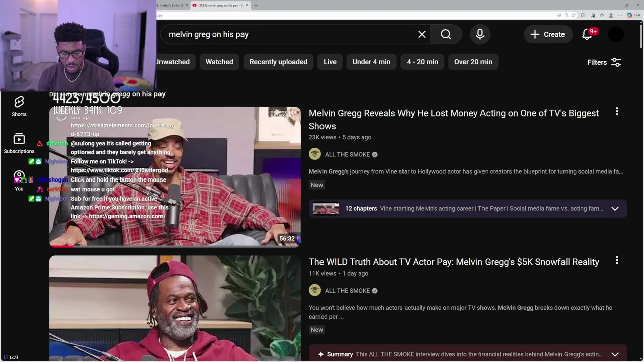Click the red watched-progress bar on the first thumbnail
This screenshot has height=362, width=644.
click(61, 246)
